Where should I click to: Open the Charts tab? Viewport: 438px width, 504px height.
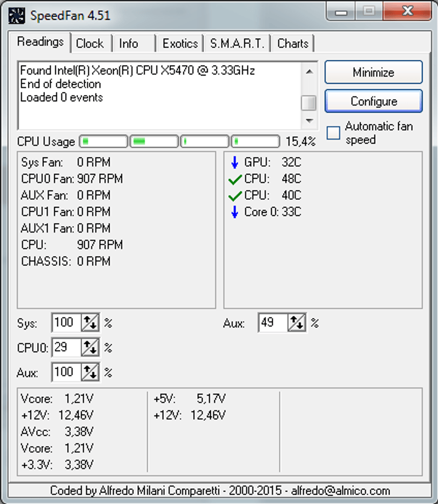pos(293,44)
